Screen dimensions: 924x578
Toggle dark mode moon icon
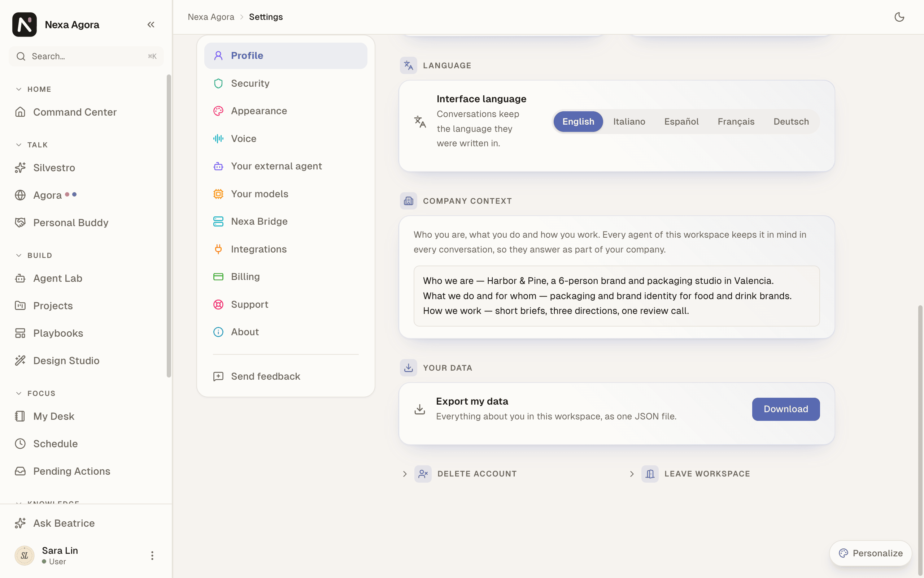[x=899, y=17]
